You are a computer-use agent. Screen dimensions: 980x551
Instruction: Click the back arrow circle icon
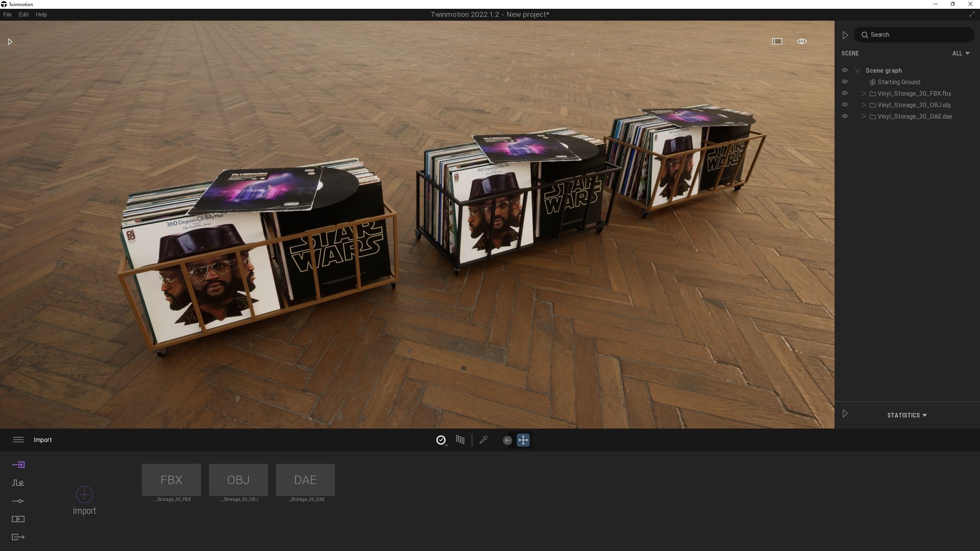point(507,440)
